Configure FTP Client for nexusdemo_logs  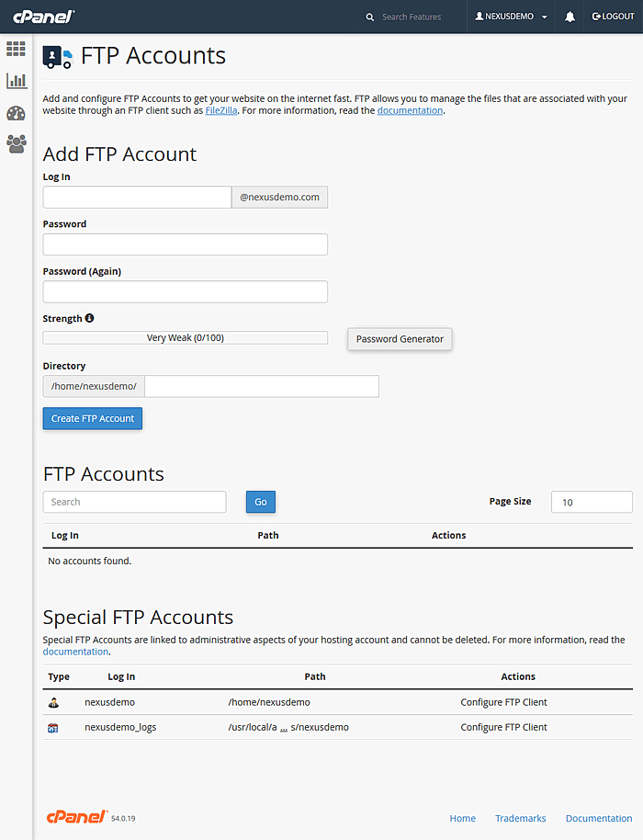pyautogui.click(x=503, y=727)
